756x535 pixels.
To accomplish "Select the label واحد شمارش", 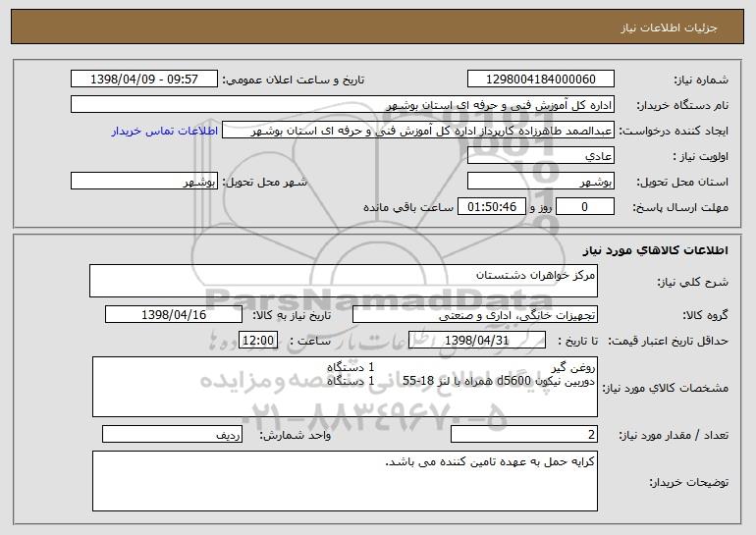I will tap(296, 435).
